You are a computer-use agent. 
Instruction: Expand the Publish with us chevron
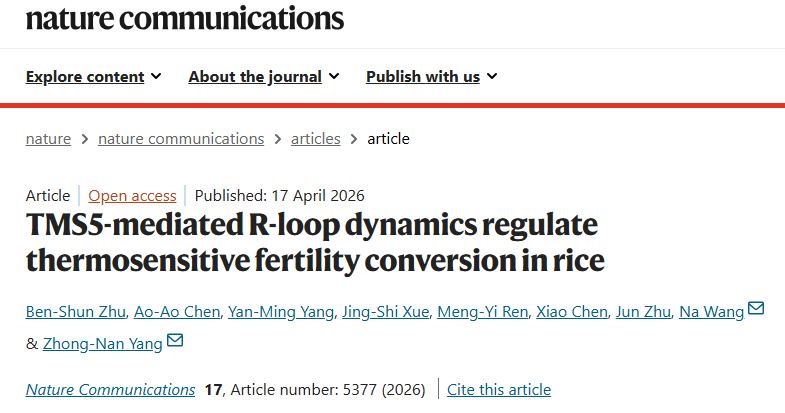pos(492,76)
